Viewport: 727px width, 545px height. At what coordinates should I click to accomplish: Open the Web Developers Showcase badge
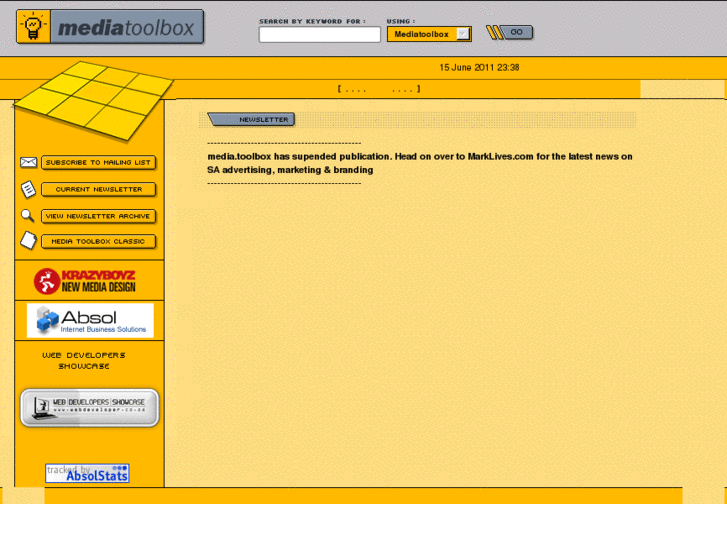click(89, 407)
